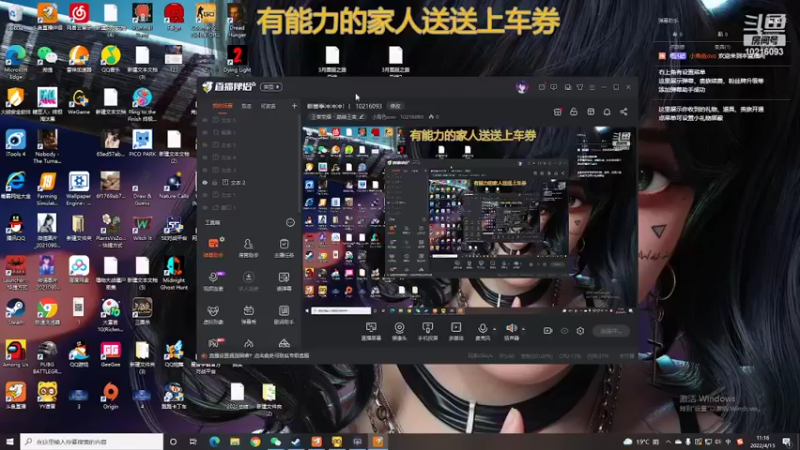
Task: Click the room number 10216093
Action: coord(368,106)
